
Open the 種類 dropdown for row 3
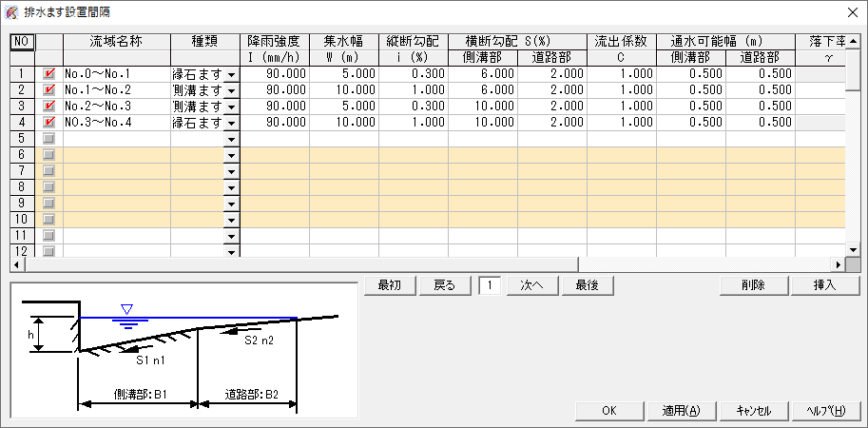231,106
